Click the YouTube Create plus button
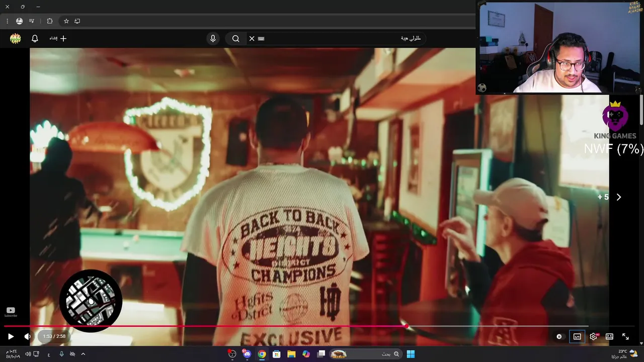The height and width of the screenshot is (362, 644). (x=58, y=38)
